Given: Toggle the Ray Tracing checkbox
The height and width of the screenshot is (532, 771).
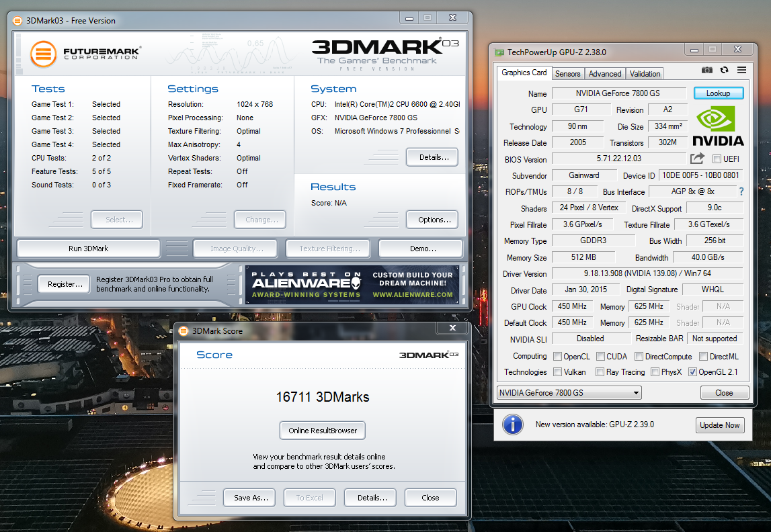Looking at the screenshot, I should pos(600,372).
